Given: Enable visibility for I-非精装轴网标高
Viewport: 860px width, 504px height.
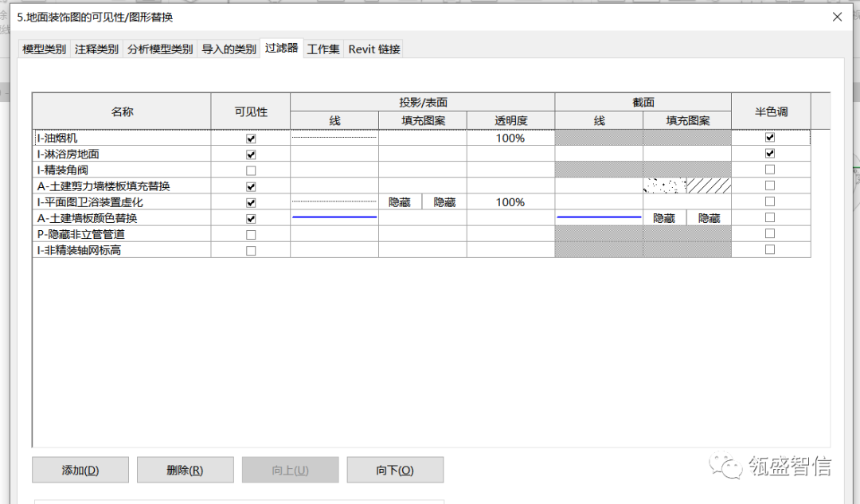Looking at the screenshot, I should tap(251, 251).
